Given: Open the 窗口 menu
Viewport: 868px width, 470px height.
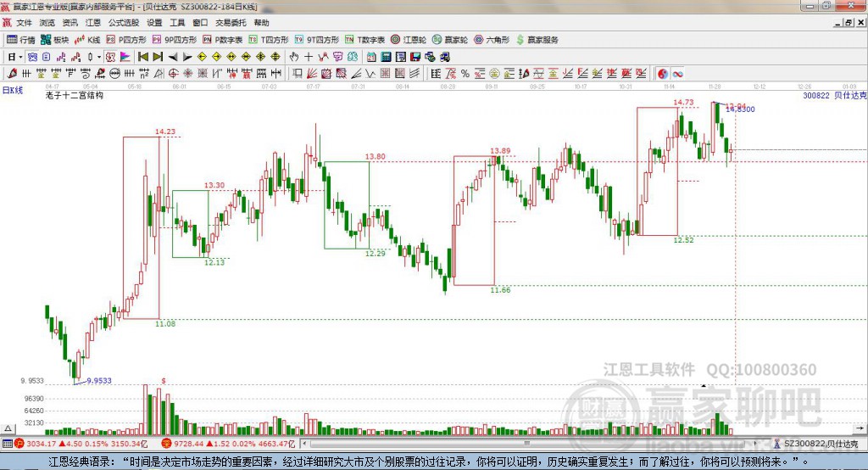Looking at the screenshot, I should click(200, 23).
